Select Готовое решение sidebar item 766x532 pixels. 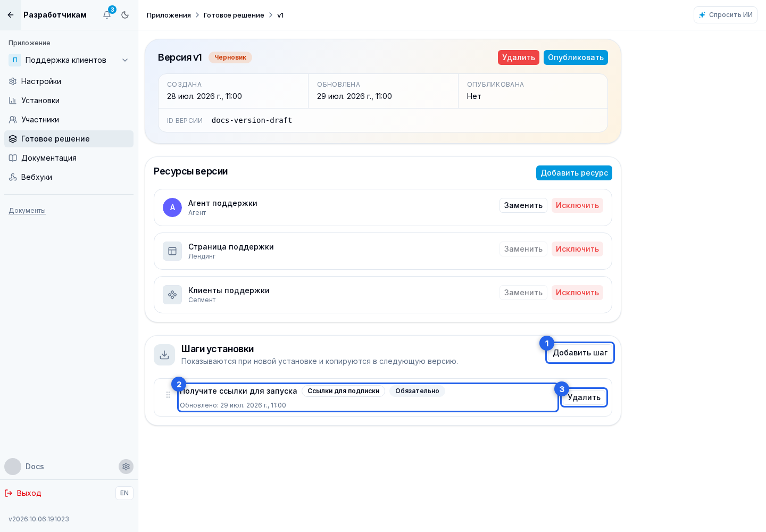69,139
